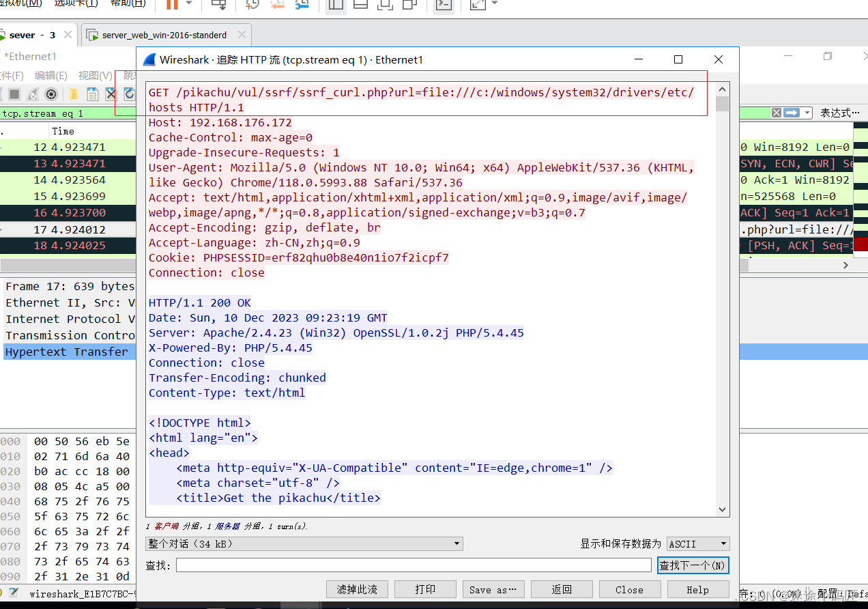
Task: Click the Host: 192.168.176.172 line
Action: pos(220,123)
